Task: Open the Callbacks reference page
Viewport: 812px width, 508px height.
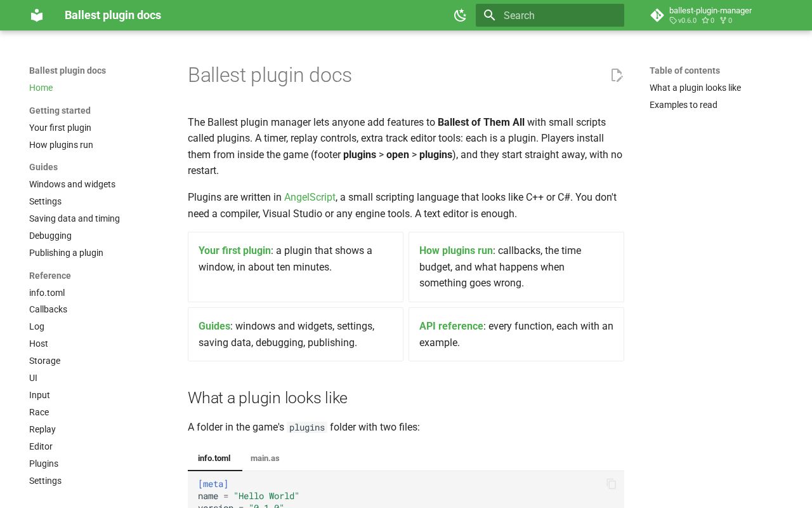Action: click(48, 309)
